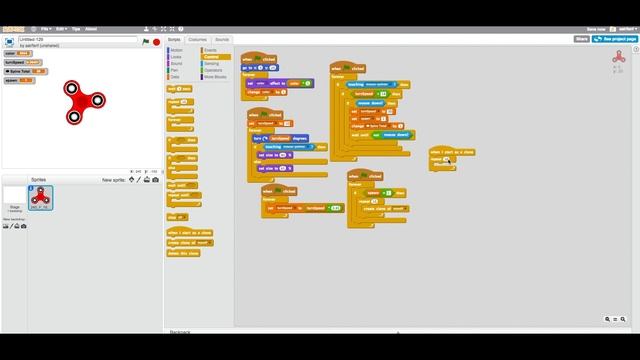Viewport: 640px width, 360px height.
Task: Click the green flag to run project
Action: pyautogui.click(x=146, y=42)
